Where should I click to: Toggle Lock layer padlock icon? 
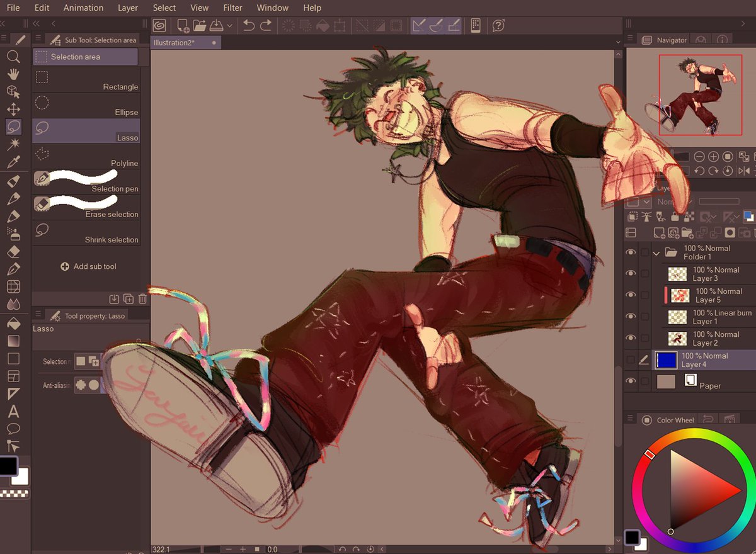pos(675,217)
